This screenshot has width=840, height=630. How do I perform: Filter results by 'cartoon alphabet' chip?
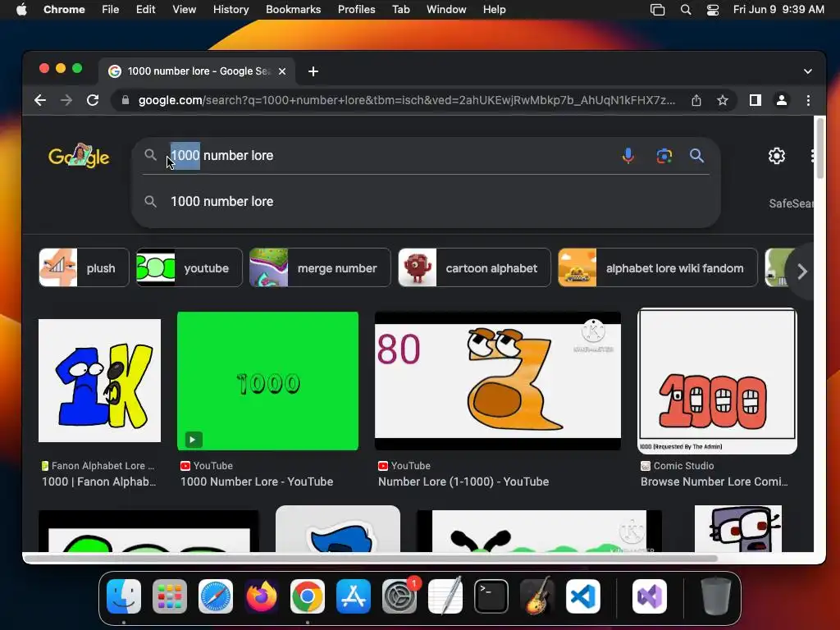[475, 268]
